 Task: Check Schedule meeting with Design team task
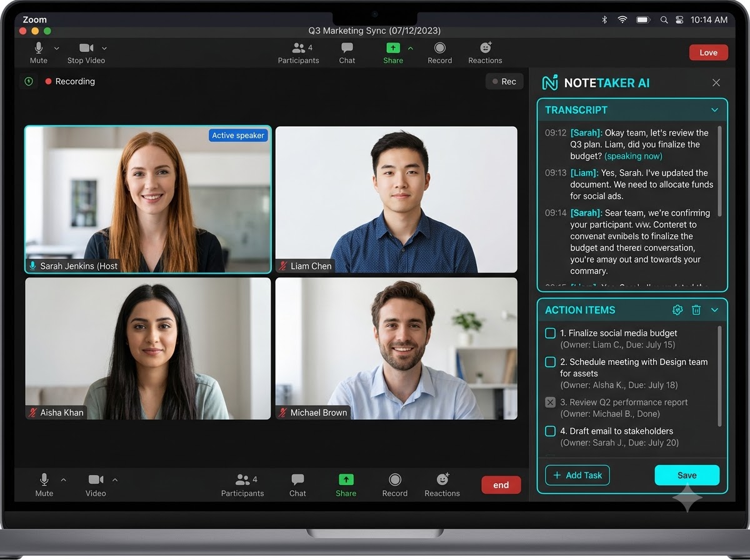550,362
